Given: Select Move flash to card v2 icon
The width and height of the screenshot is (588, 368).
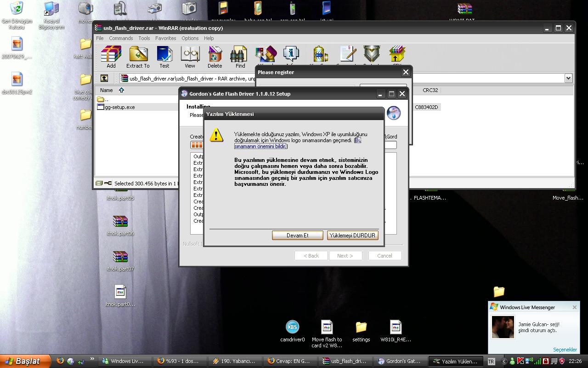Looking at the screenshot, I should [327, 334].
